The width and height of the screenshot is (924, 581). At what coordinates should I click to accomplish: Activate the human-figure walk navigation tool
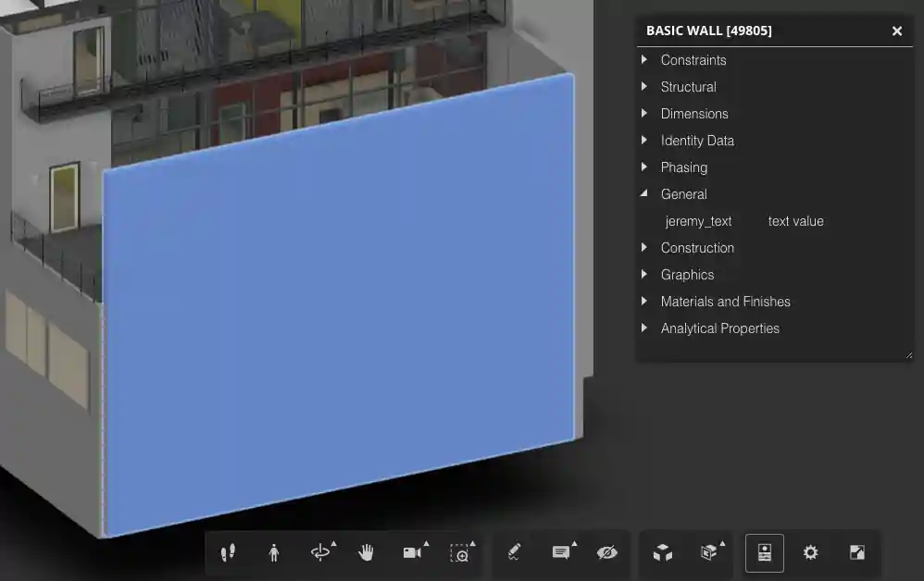point(274,552)
